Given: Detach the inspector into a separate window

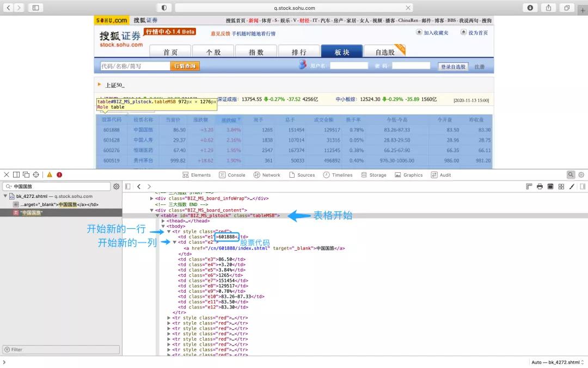Looking at the screenshot, I should (26, 174).
